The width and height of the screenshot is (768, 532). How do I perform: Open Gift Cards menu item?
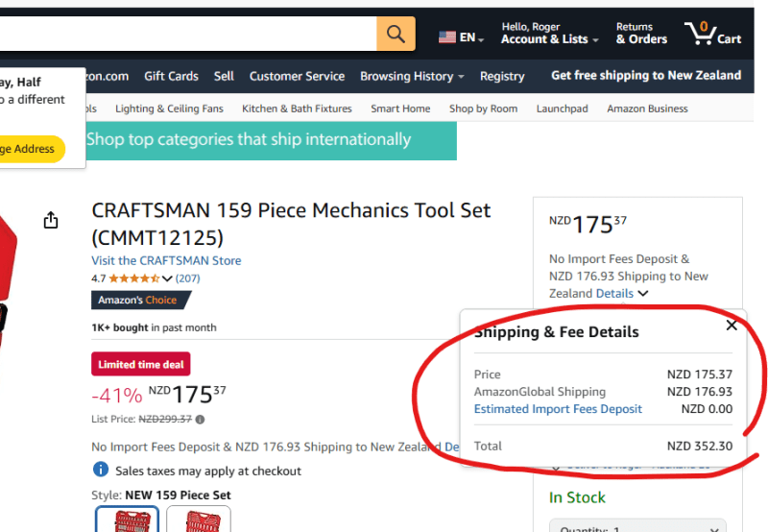171,76
